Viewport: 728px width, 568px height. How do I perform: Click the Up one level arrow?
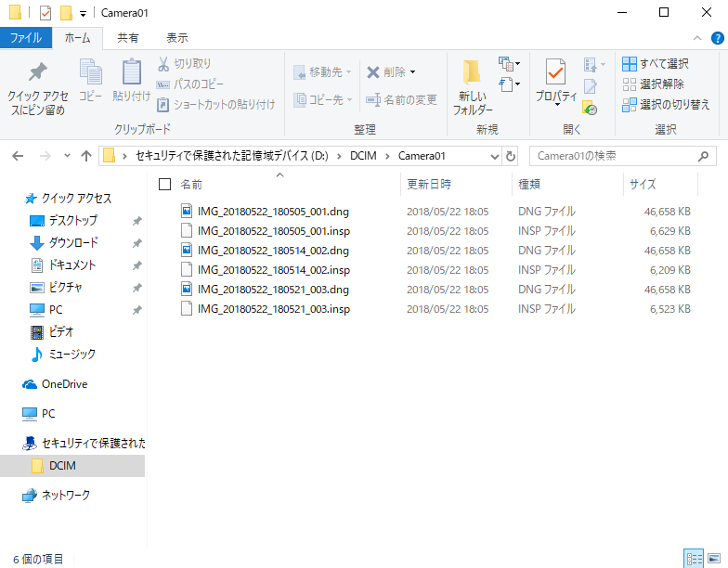86,156
